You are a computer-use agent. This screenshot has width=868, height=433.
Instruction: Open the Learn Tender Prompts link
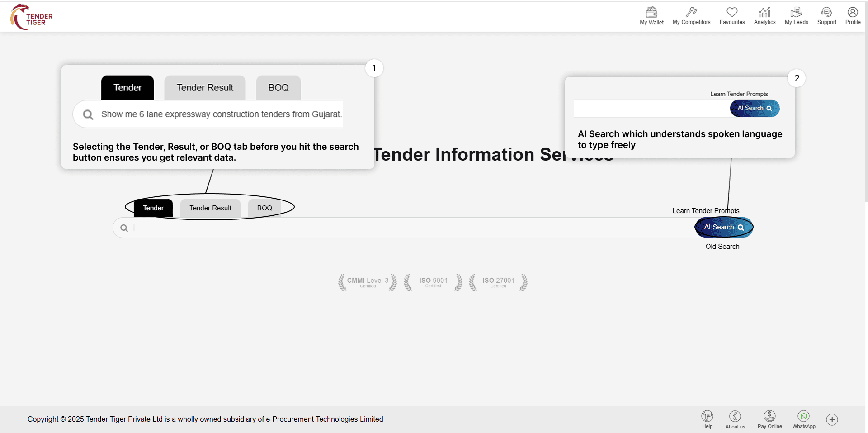coord(705,211)
